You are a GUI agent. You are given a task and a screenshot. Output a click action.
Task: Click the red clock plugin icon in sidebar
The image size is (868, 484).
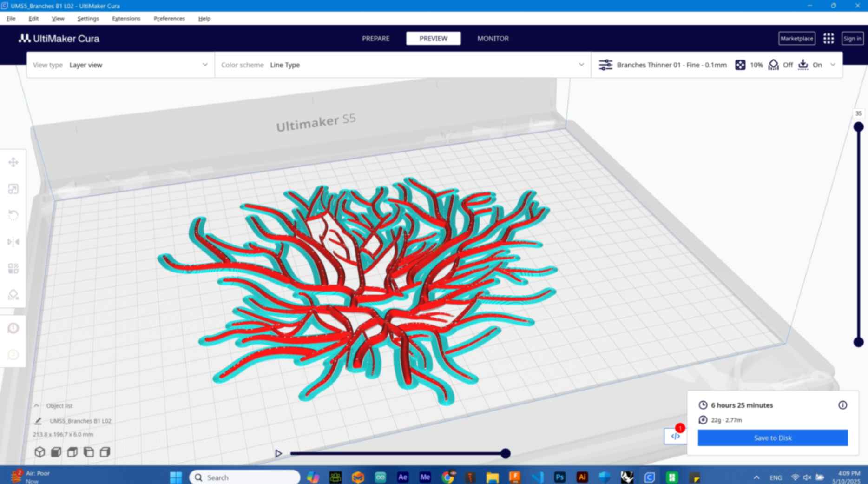pyautogui.click(x=13, y=328)
